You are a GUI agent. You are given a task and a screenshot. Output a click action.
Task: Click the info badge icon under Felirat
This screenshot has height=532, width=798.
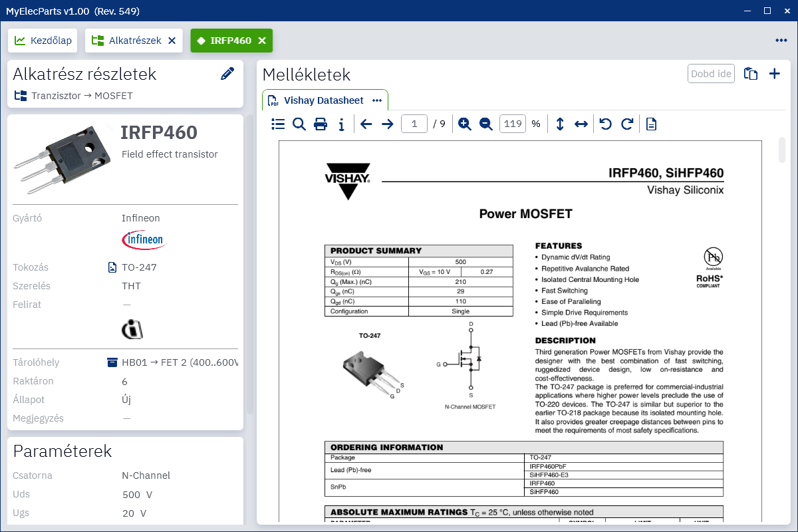(x=132, y=329)
